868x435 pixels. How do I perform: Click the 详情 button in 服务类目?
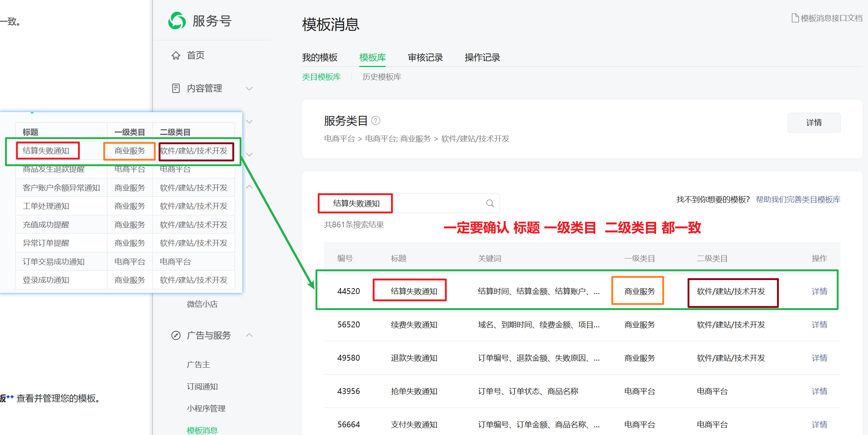(814, 123)
